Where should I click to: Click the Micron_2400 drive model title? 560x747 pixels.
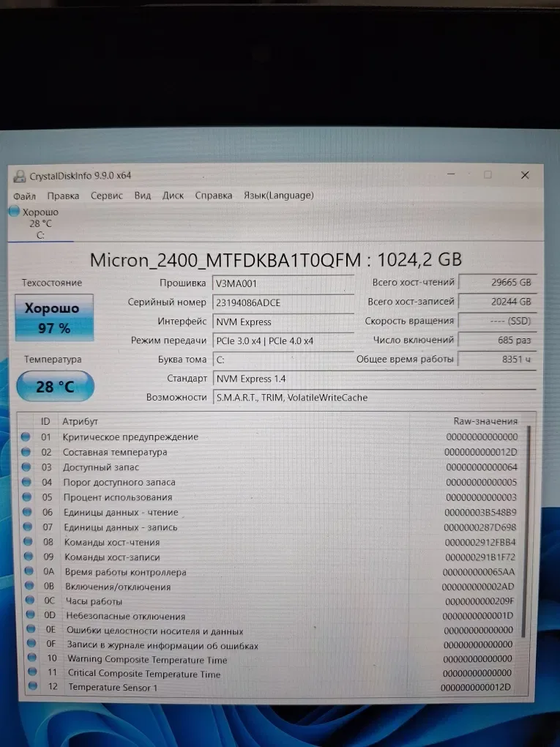[x=276, y=260]
